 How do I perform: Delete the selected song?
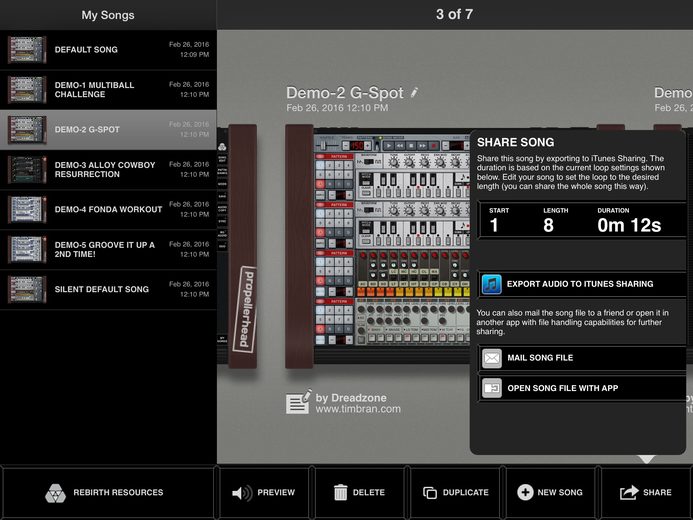tap(359, 492)
